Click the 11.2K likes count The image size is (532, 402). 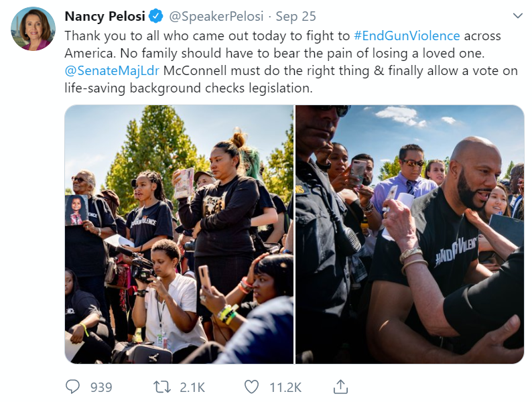pos(285,387)
